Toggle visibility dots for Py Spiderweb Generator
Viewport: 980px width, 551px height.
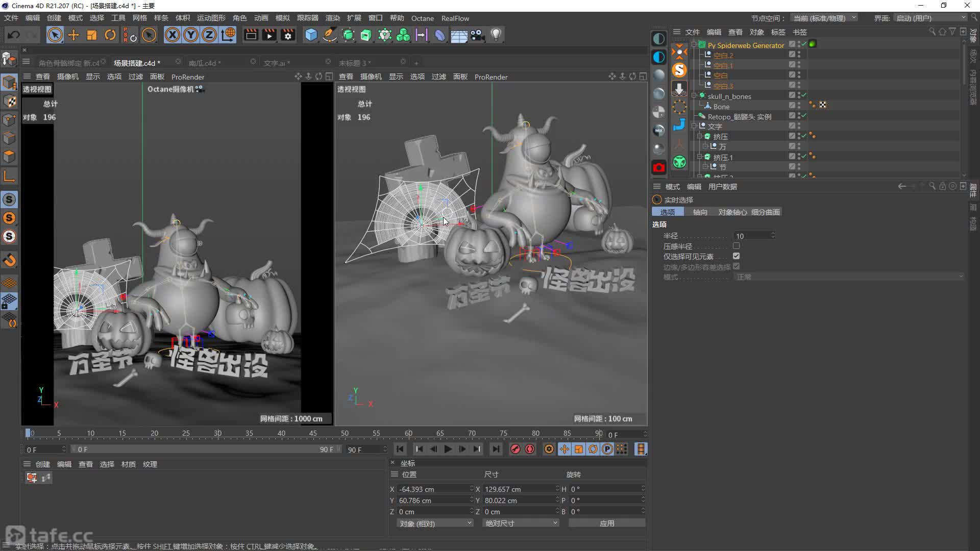tap(799, 45)
